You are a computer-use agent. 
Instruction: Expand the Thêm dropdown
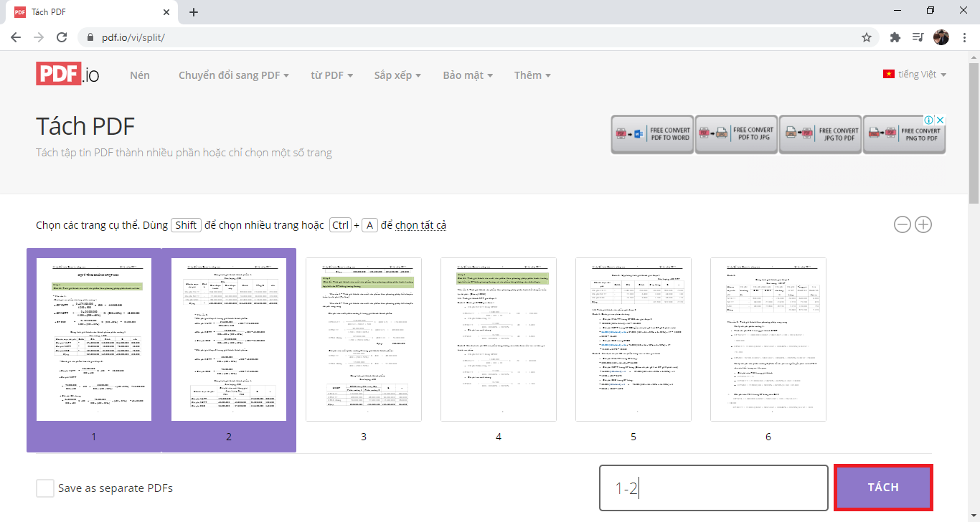click(532, 75)
